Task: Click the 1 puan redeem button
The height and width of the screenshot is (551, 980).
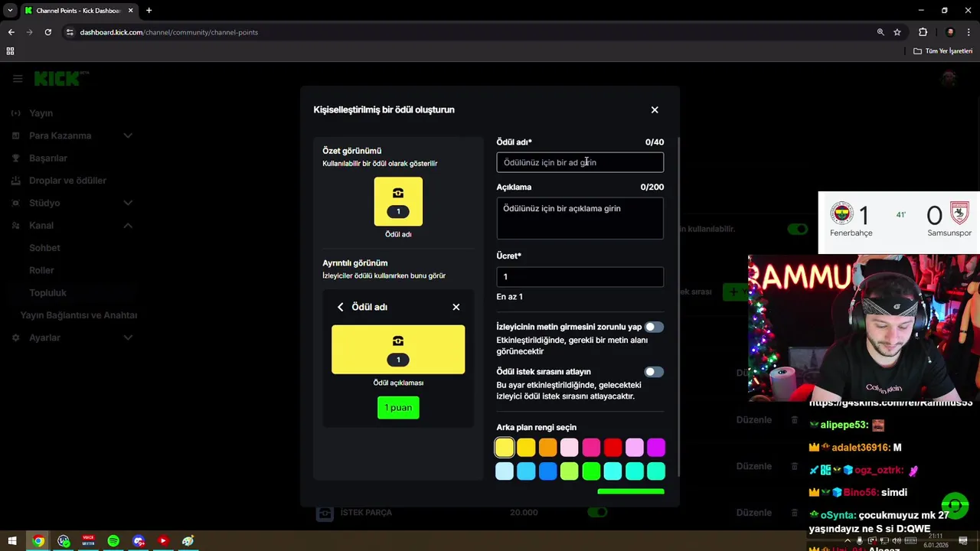Action: [x=398, y=408]
